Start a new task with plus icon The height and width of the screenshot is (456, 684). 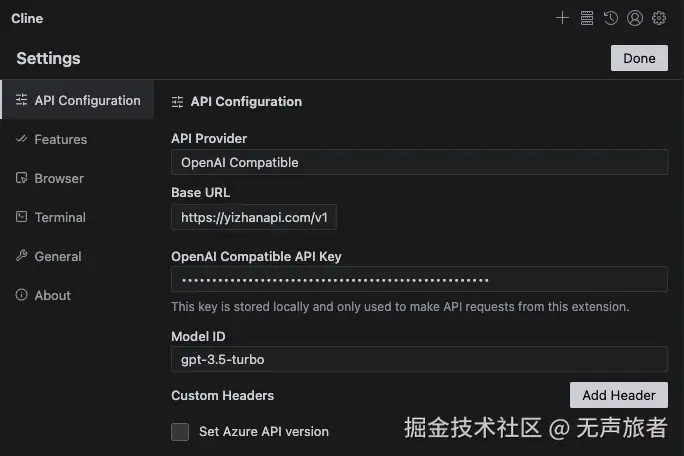tap(562, 18)
